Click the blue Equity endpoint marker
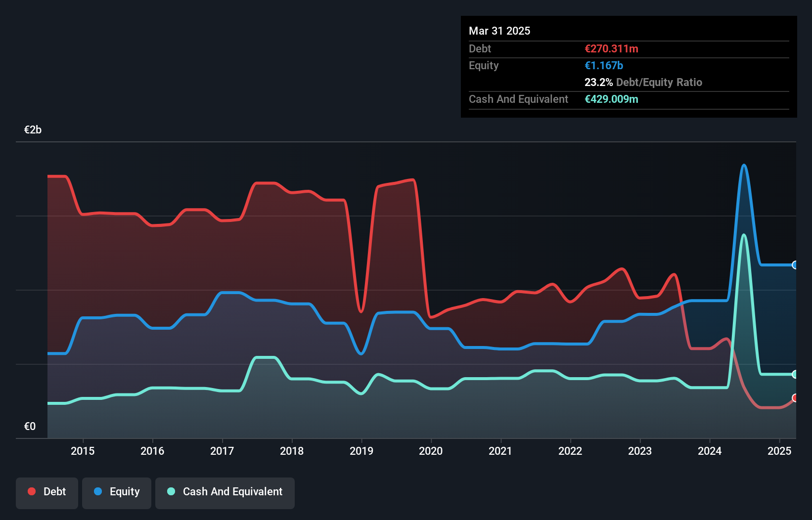The width and height of the screenshot is (812, 520). pyautogui.click(x=795, y=265)
